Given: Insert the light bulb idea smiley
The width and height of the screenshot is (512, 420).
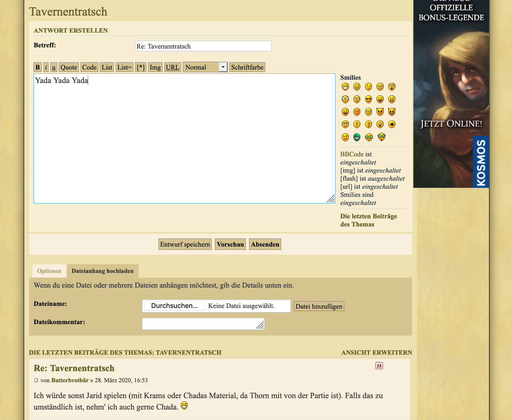Looking at the screenshot, I should pyautogui.click(x=380, y=124).
